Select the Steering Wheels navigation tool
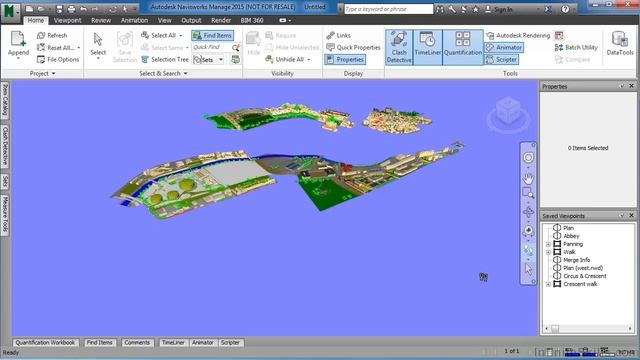Image resolution: width=640 pixels, height=360 pixels. click(x=528, y=158)
